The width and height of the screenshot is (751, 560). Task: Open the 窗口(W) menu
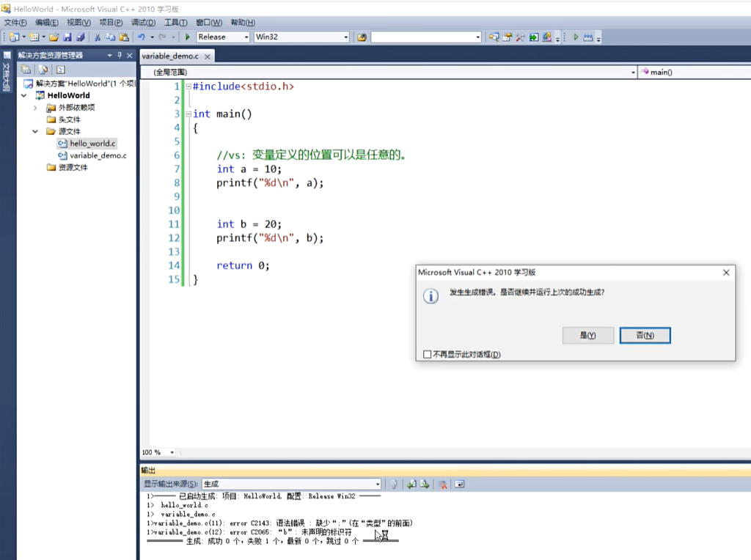(x=209, y=23)
